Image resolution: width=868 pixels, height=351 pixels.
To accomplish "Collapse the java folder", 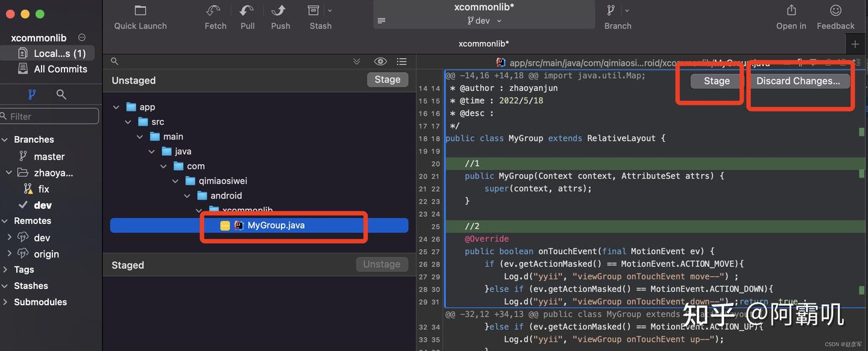I will coord(151,151).
